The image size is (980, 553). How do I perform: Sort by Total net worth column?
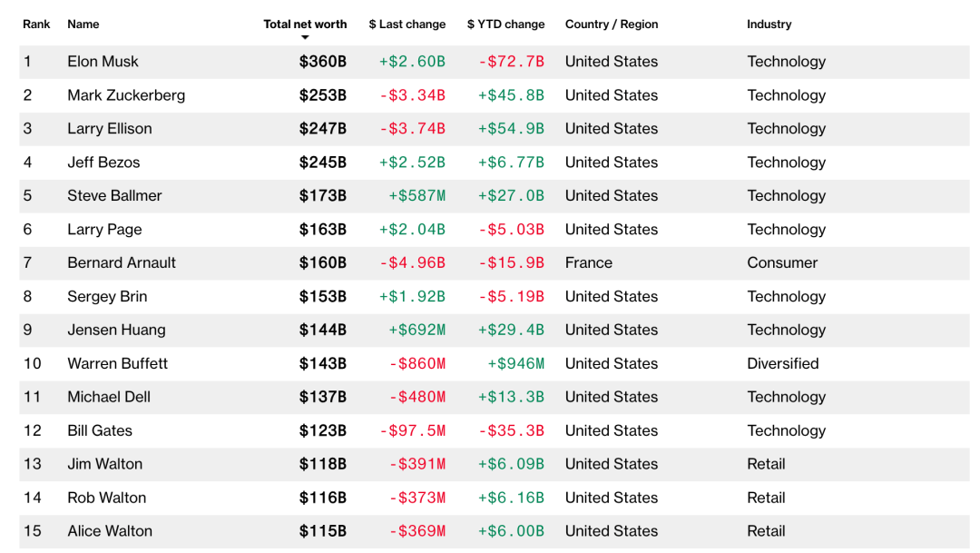click(x=305, y=25)
